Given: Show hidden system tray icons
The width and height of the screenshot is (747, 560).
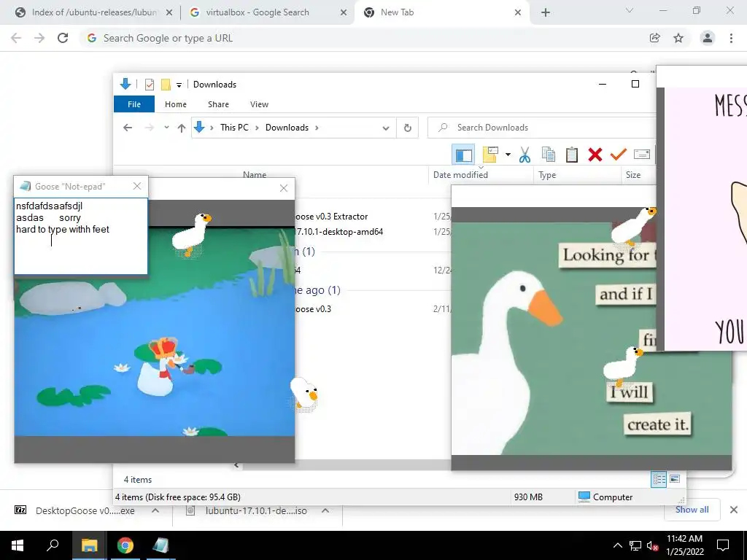Looking at the screenshot, I should click(617, 545).
